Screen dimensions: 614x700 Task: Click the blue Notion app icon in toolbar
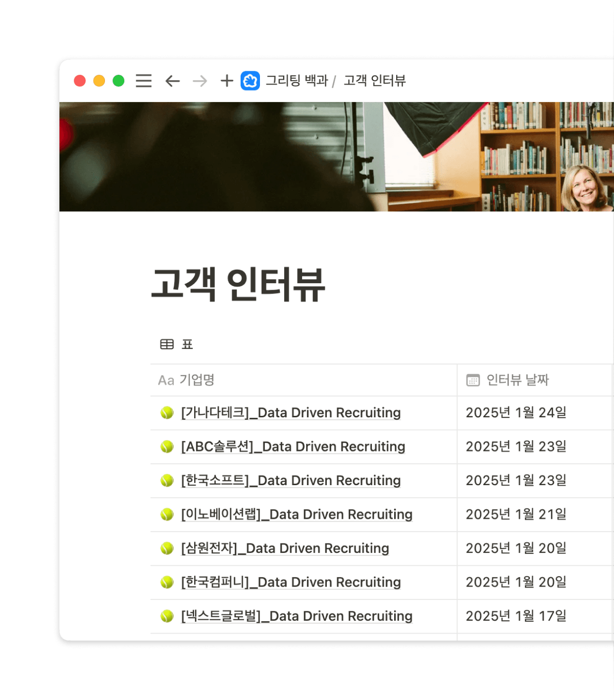pyautogui.click(x=250, y=80)
